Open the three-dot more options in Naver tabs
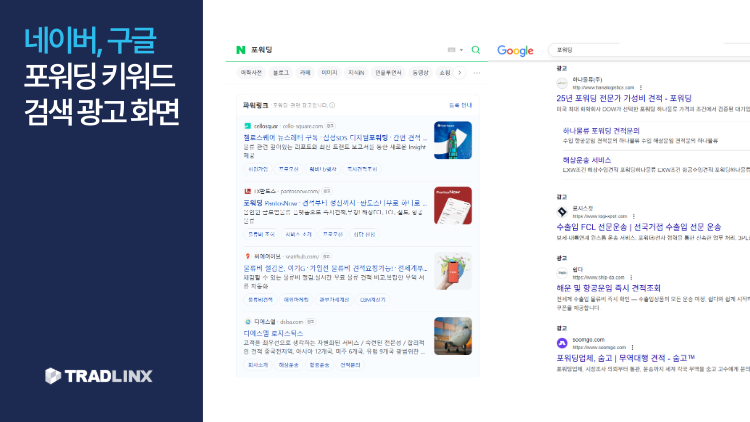 477,73
